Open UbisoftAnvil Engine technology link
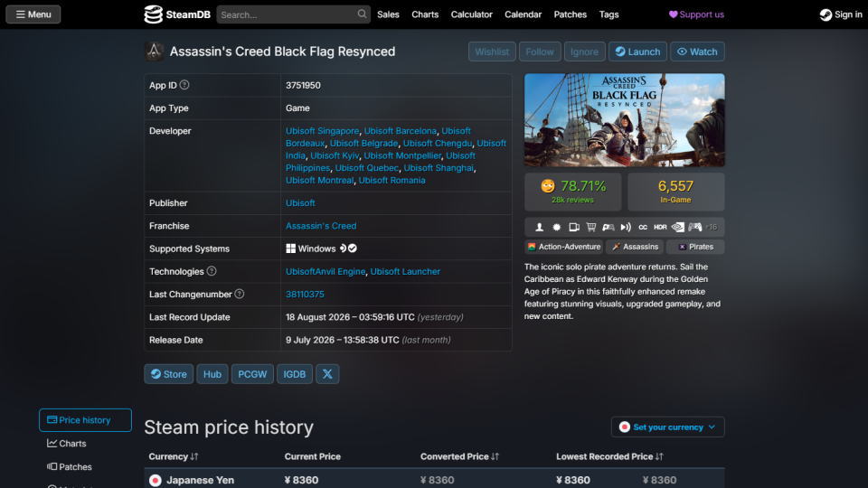The width and height of the screenshot is (868, 488). click(325, 271)
